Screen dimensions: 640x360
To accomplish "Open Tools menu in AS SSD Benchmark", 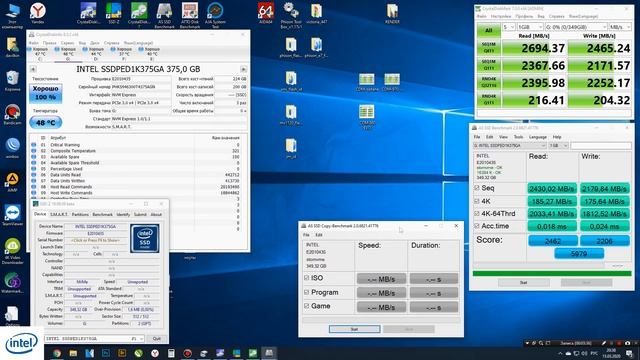I will point(518,137).
